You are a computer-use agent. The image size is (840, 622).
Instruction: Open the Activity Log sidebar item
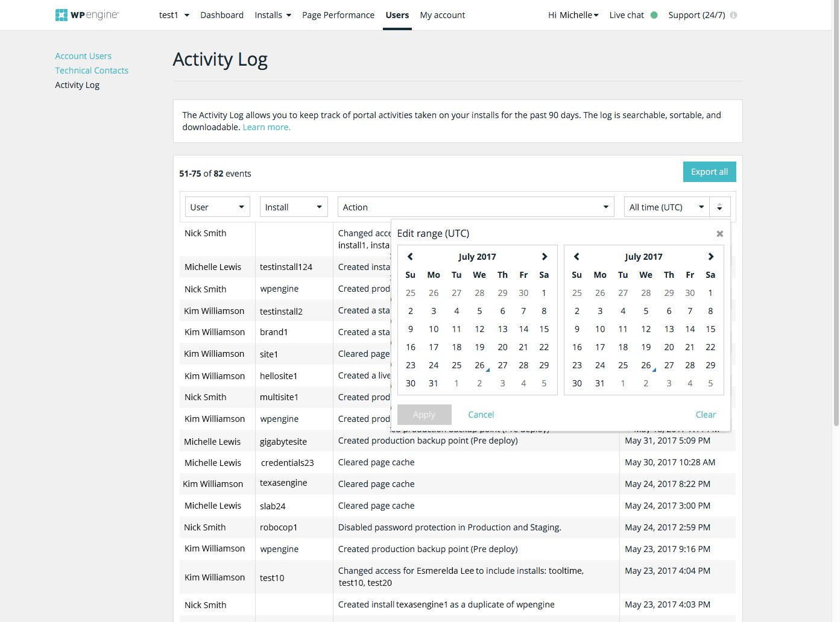click(77, 85)
